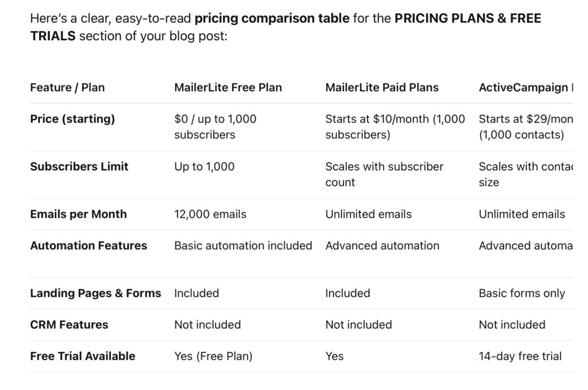Select the "MailerLite Free Plan" column header
The height and width of the screenshot is (390, 588).
(228, 88)
